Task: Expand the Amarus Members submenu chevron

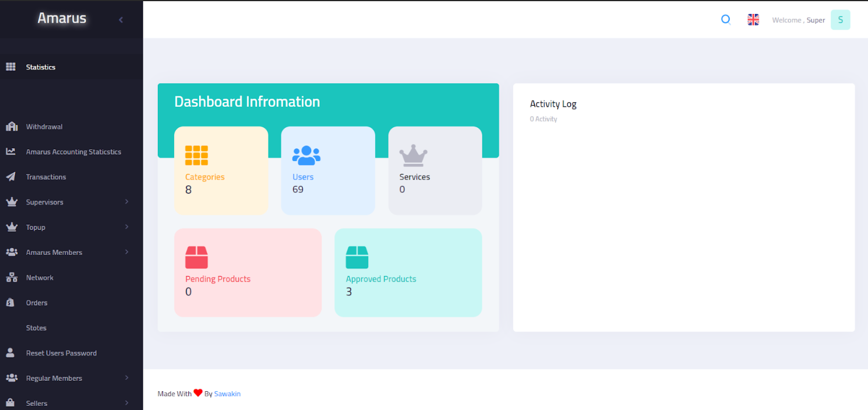Action: tap(126, 252)
